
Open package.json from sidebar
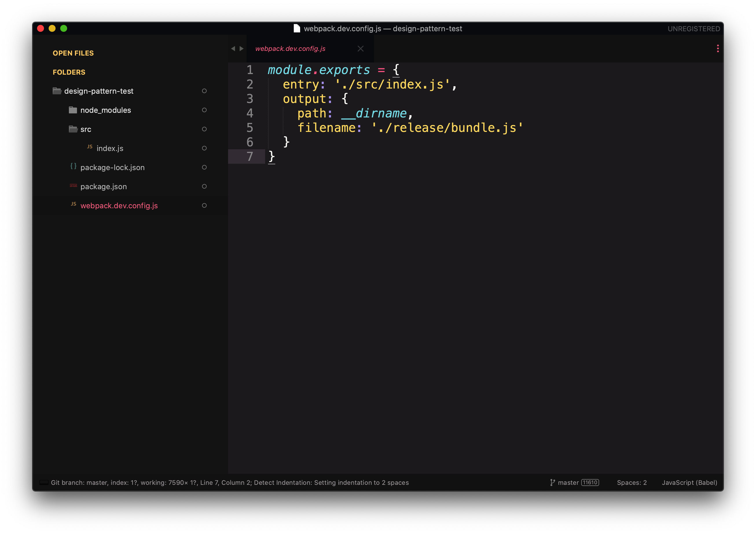coord(104,187)
